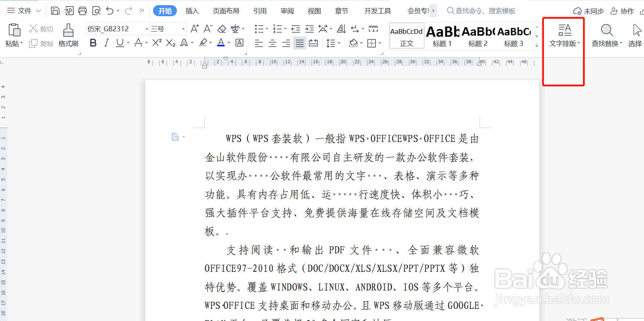Click the 协作 collaboration button
The width and height of the screenshot is (644, 321).
(x=622, y=11)
